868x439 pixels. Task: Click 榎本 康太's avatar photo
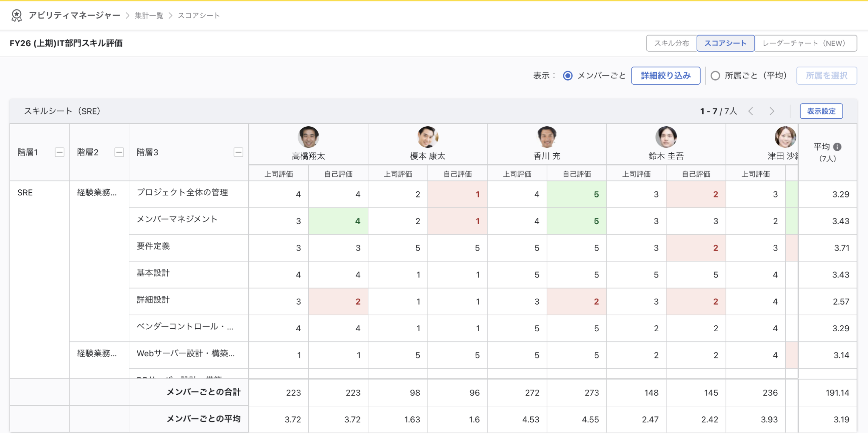point(427,137)
